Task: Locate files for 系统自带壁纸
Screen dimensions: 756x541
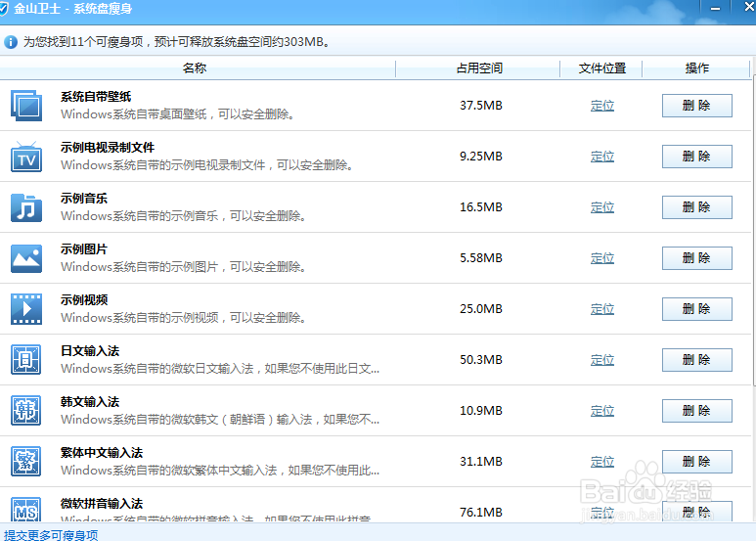Action: pyautogui.click(x=602, y=106)
